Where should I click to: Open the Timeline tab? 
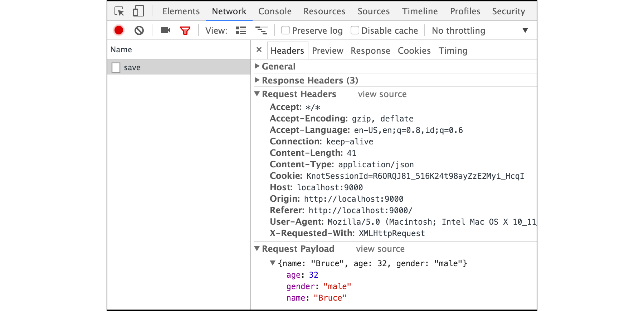(x=420, y=11)
